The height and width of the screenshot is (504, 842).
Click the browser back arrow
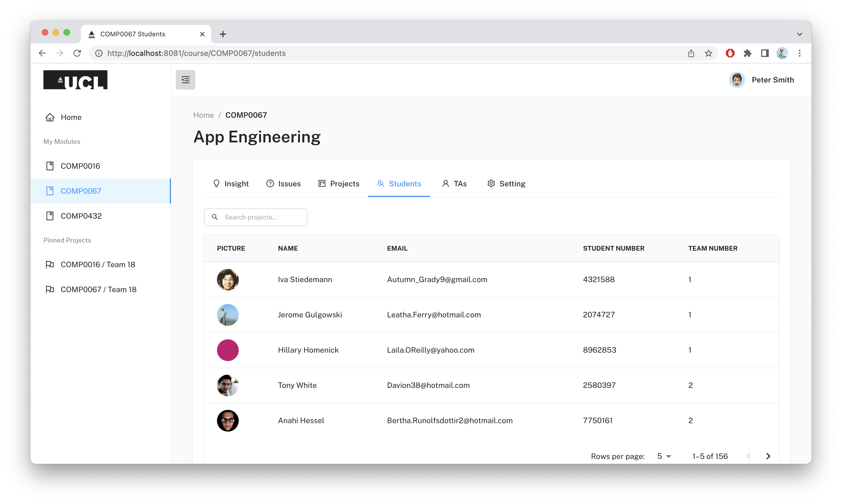coord(42,53)
